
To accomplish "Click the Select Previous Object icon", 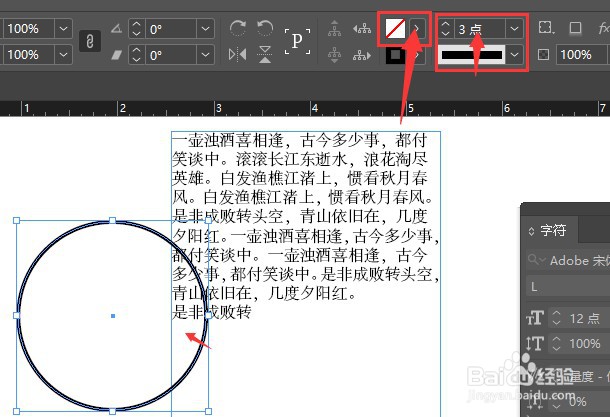I will tap(362, 29).
